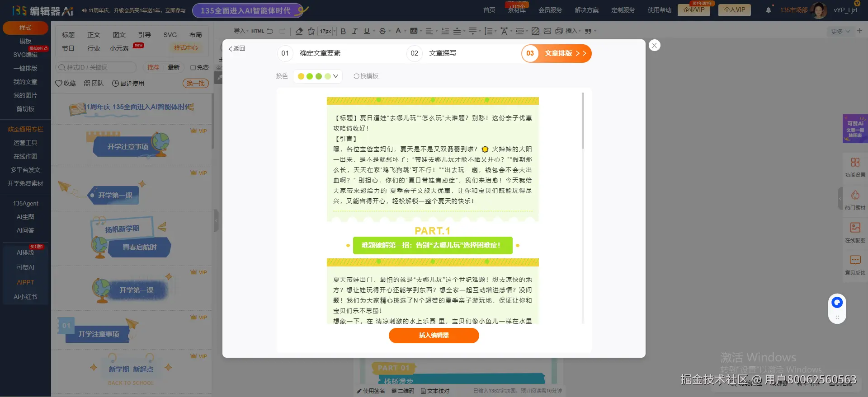Image resolution: width=868 pixels, height=397 pixels.
Task: Click the blockquote quotation icon
Action: 588,31
